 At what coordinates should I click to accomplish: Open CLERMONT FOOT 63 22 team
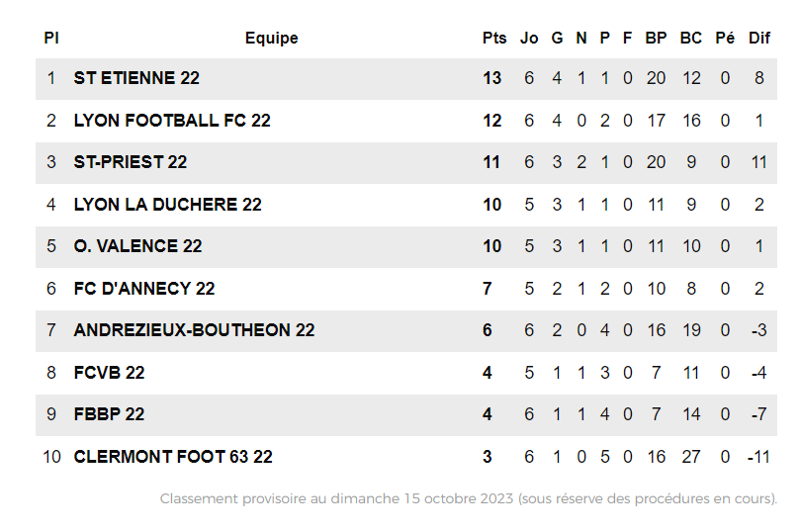click(x=173, y=457)
